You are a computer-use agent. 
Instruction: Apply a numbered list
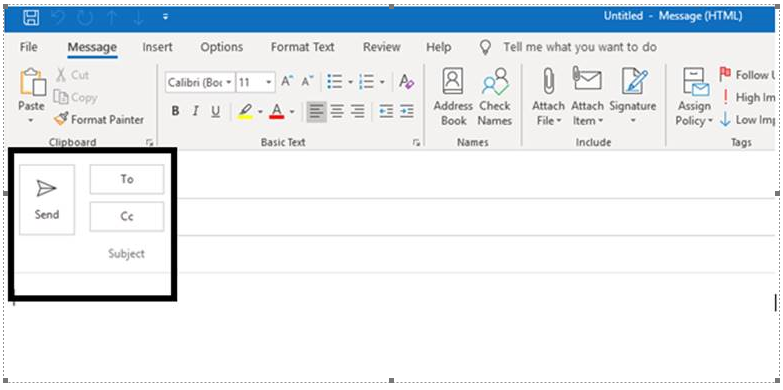point(367,81)
